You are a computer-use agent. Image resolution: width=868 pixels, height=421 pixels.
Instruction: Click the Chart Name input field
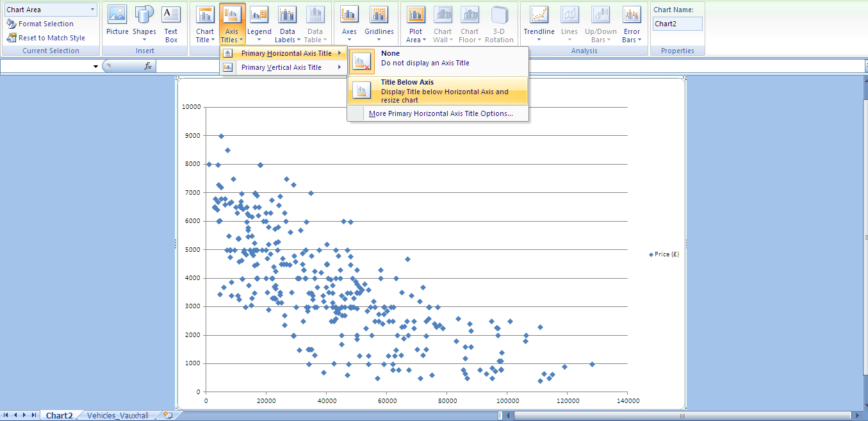click(x=677, y=24)
